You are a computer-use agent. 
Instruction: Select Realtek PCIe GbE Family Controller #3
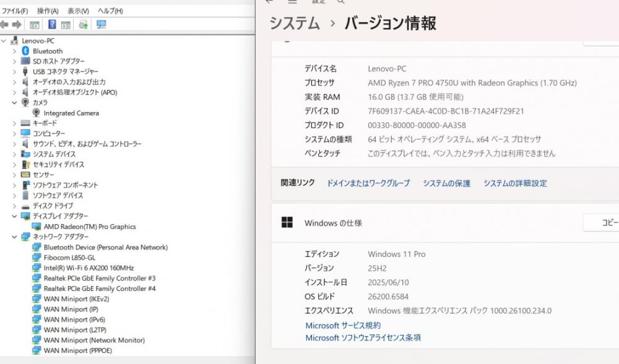tap(100, 278)
